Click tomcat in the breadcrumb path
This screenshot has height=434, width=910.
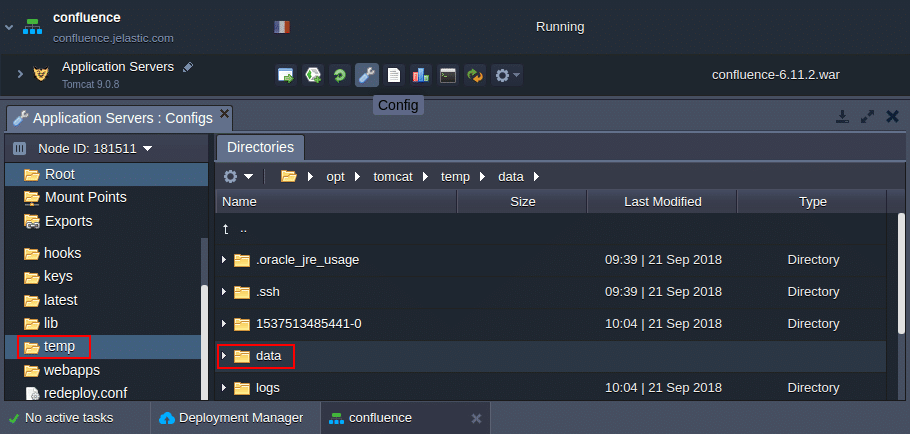(x=393, y=177)
